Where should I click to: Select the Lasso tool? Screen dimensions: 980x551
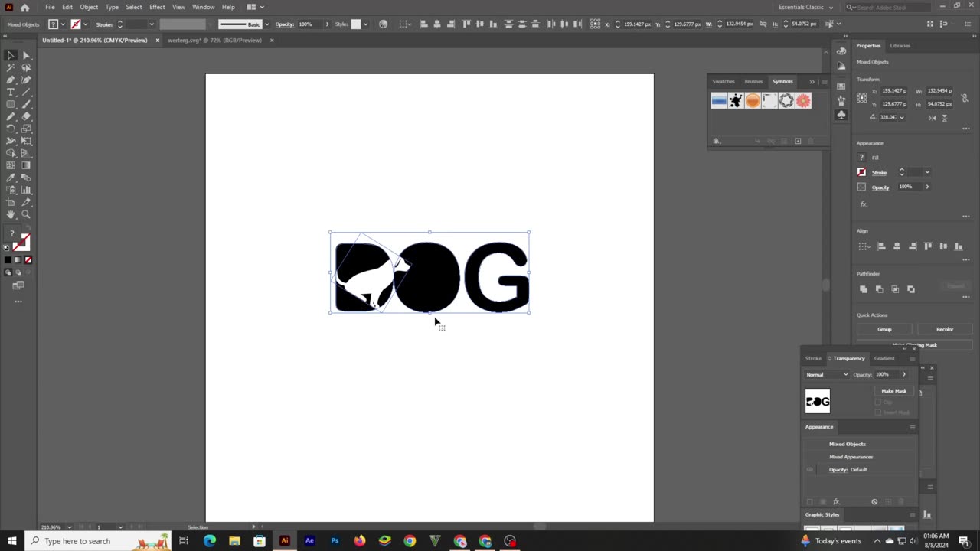[x=26, y=67]
